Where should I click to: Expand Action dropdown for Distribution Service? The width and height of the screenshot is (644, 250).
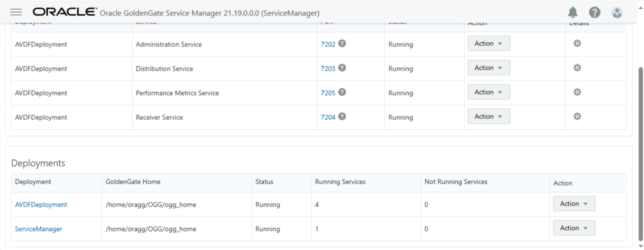489,68
